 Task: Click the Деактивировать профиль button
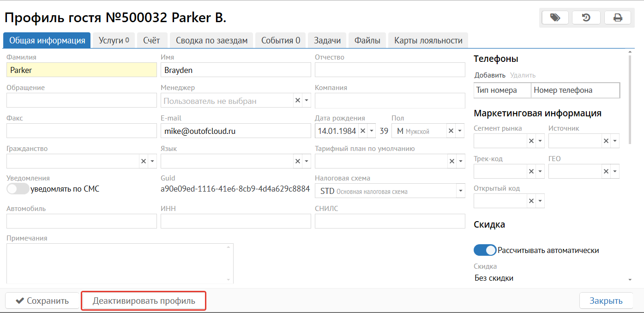144,301
